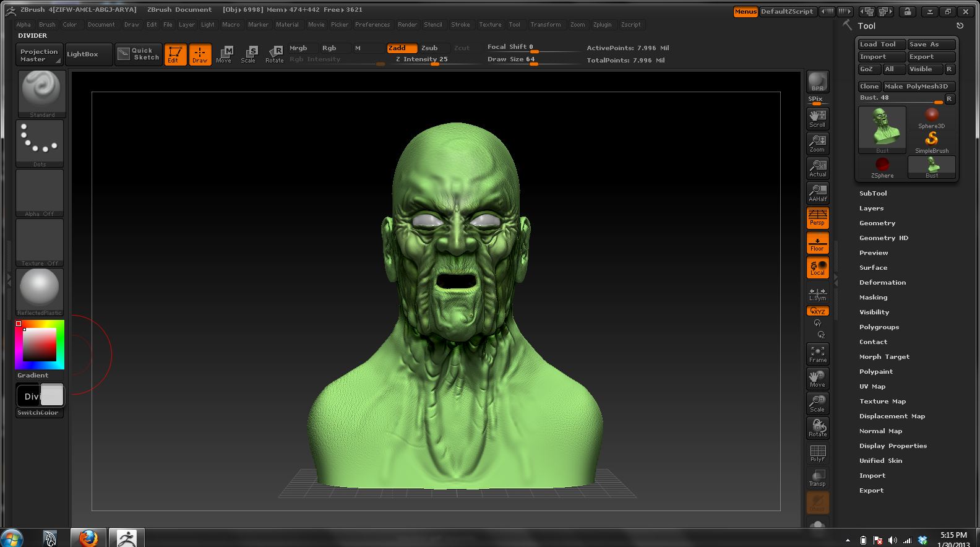Click the Frame view icon

pyautogui.click(x=817, y=354)
